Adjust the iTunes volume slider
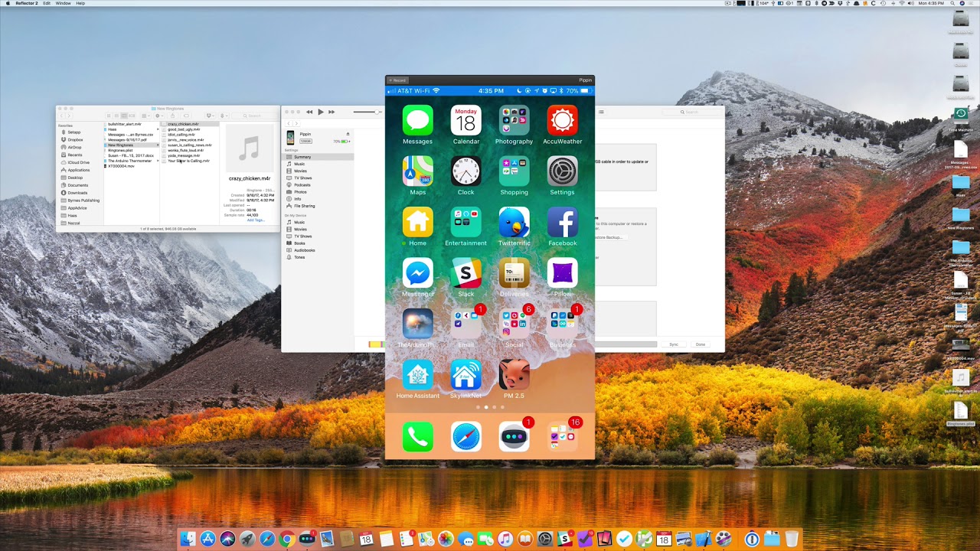The height and width of the screenshot is (551, 980). point(368,112)
